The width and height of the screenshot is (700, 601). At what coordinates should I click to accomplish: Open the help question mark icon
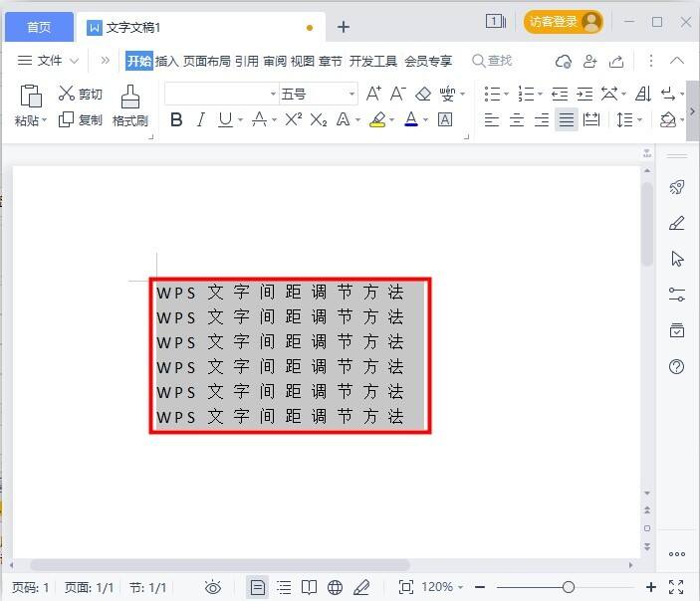pyautogui.click(x=677, y=367)
